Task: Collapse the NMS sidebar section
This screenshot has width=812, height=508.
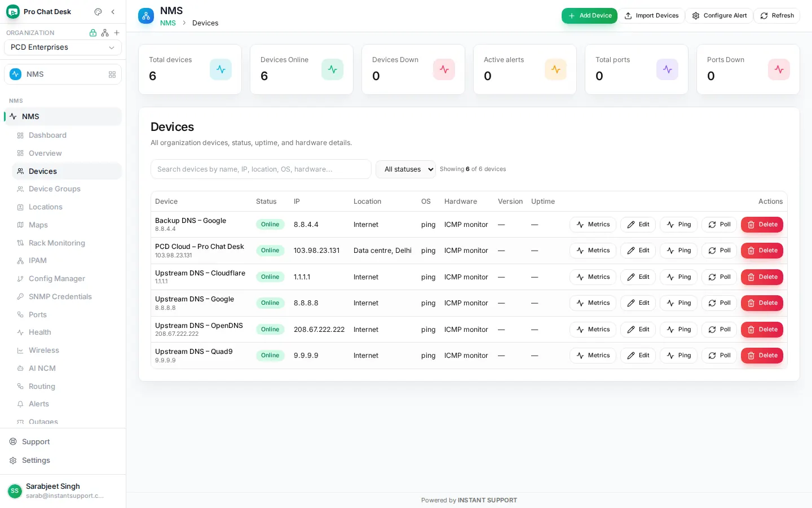Action: (x=63, y=117)
